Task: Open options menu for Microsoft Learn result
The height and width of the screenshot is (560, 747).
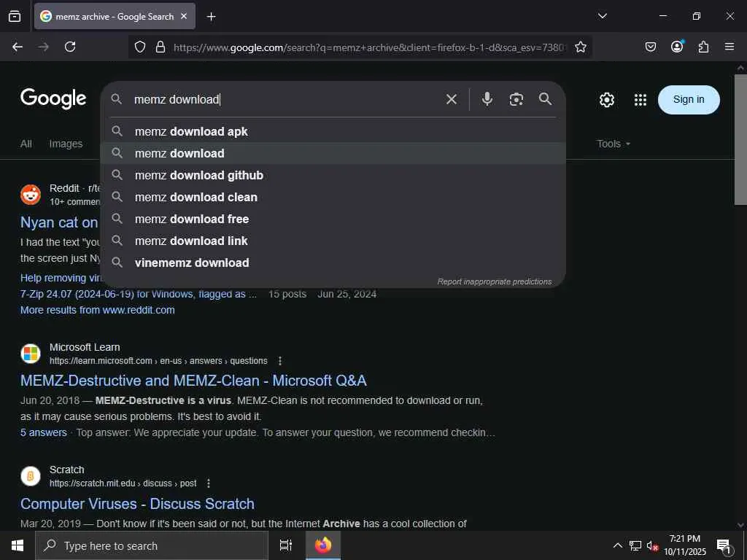Action: (280, 361)
